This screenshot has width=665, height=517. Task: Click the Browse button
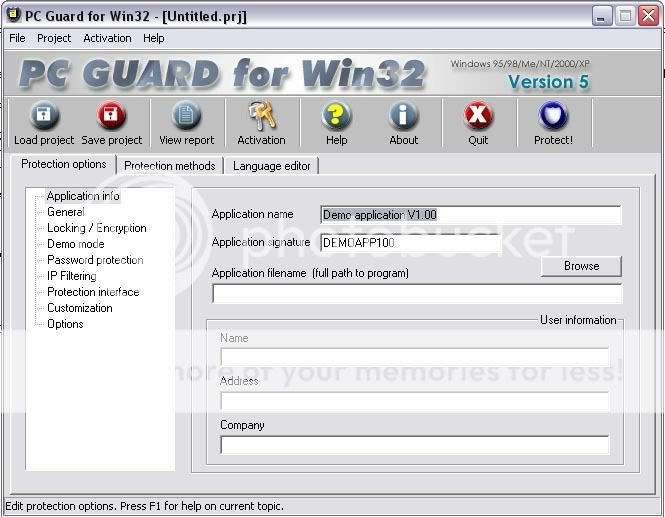pyautogui.click(x=581, y=266)
